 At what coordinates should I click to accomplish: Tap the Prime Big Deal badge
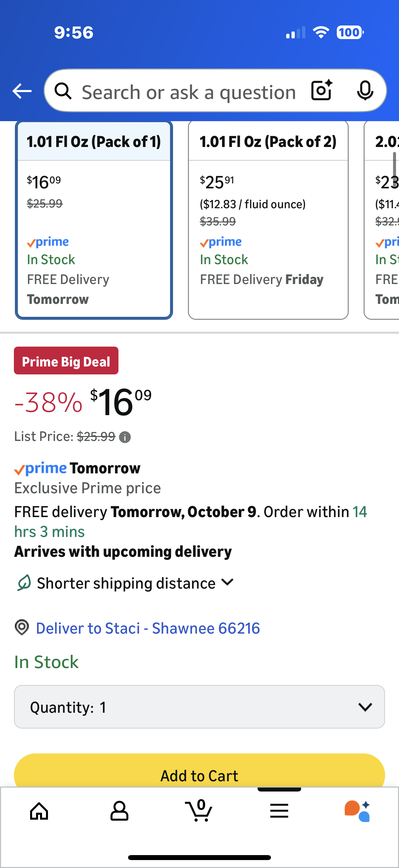tap(66, 361)
